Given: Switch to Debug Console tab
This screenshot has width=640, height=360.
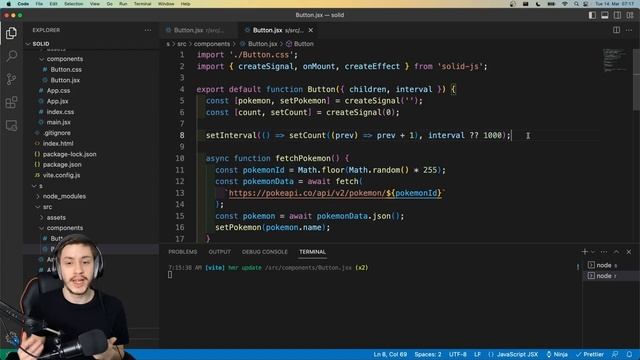Looking at the screenshot, I should coord(264,252).
